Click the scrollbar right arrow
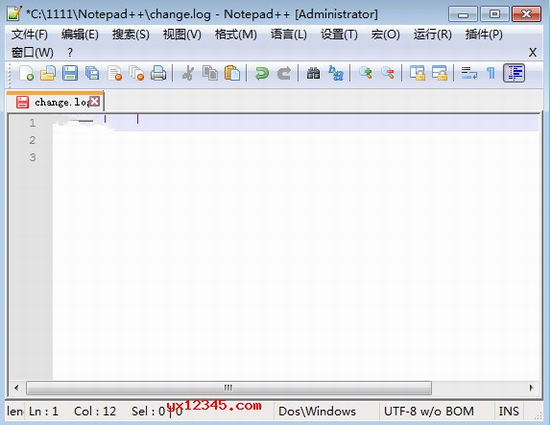Image resolution: width=550 pixels, height=425 pixels. click(x=531, y=388)
